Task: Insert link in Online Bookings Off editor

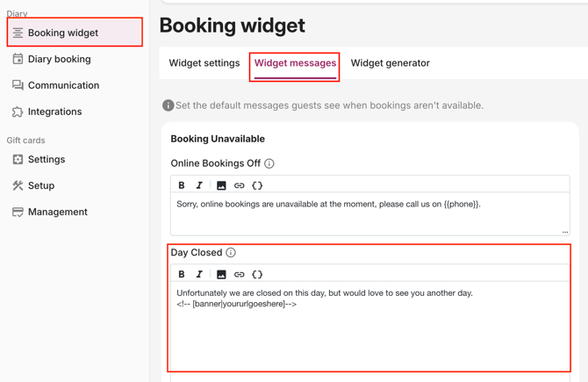Action: 239,185
